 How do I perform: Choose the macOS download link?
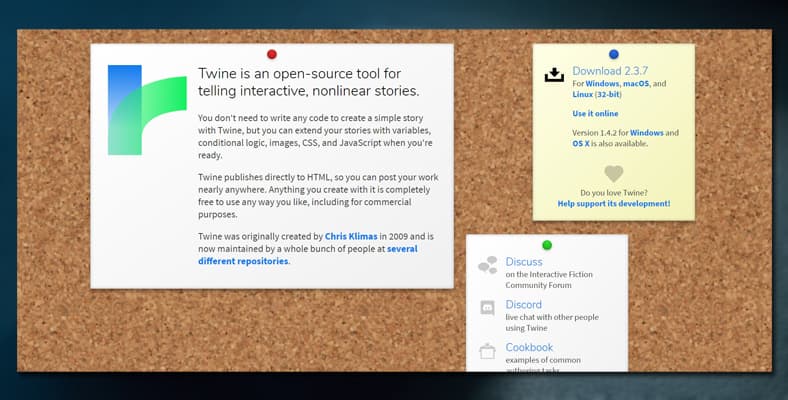tap(636, 84)
